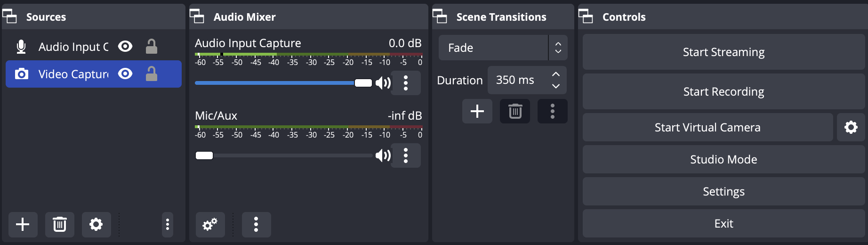
Task: Hide the Audio Input Capture source
Action: (125, 46)
